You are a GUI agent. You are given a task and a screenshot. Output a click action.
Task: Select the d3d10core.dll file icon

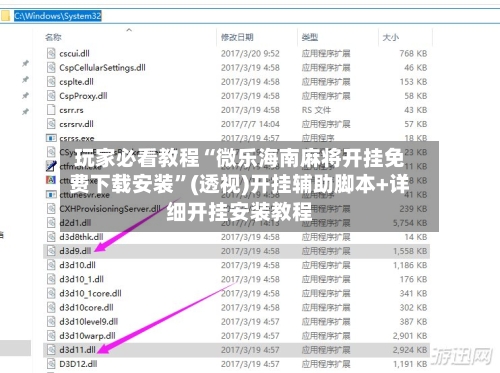coord(51,307)
